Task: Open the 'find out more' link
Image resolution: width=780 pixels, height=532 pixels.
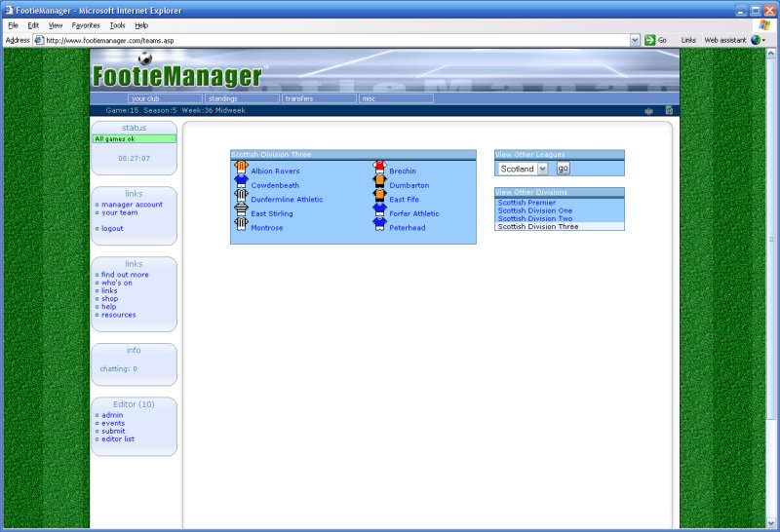Action: pos(125,275)
